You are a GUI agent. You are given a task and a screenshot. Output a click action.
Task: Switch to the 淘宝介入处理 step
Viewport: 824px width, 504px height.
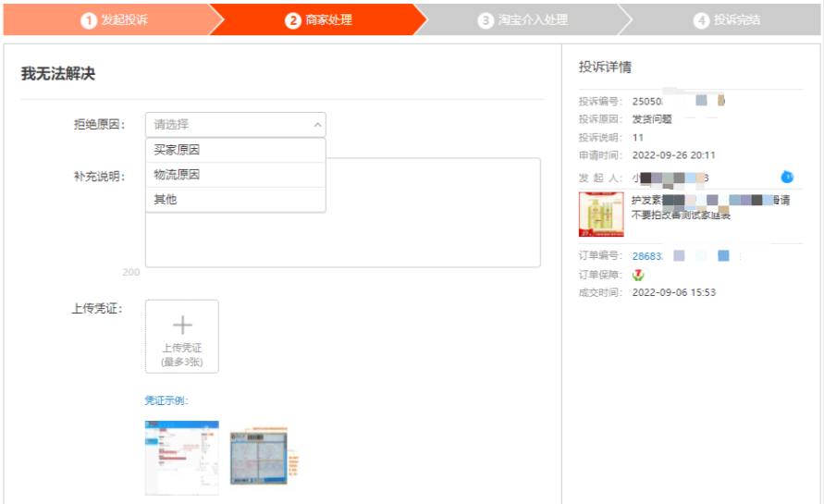(523, 19)
